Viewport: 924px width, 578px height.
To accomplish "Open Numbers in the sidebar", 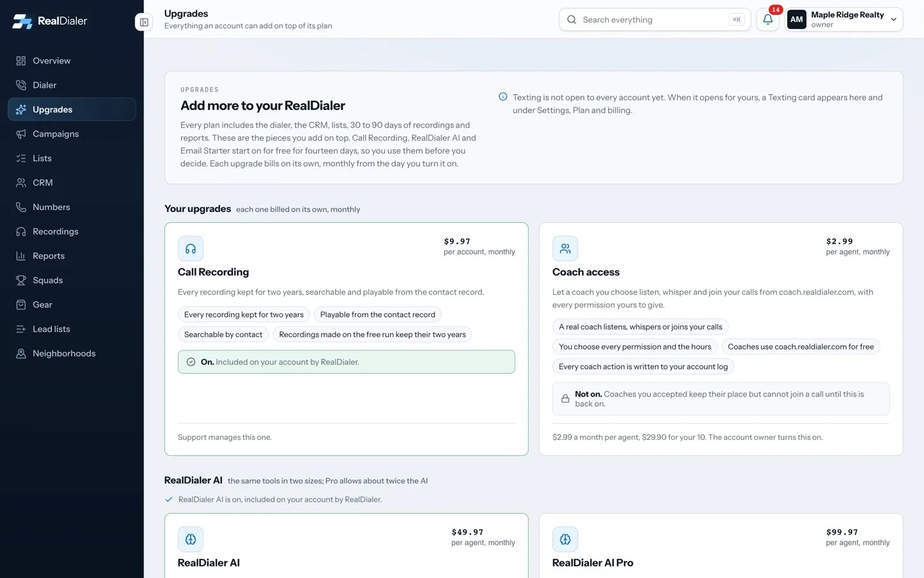I will point(72,207).
